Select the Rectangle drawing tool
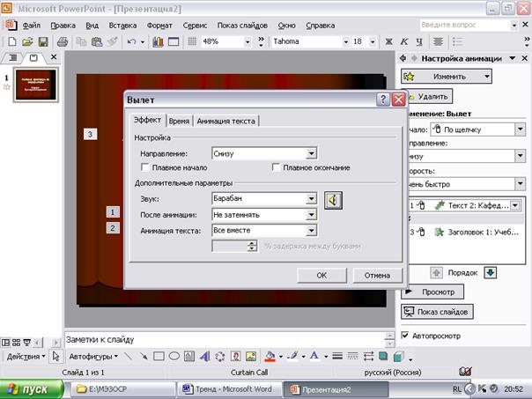The width and height of the screenshot is (532, 399). coord(159,356)
